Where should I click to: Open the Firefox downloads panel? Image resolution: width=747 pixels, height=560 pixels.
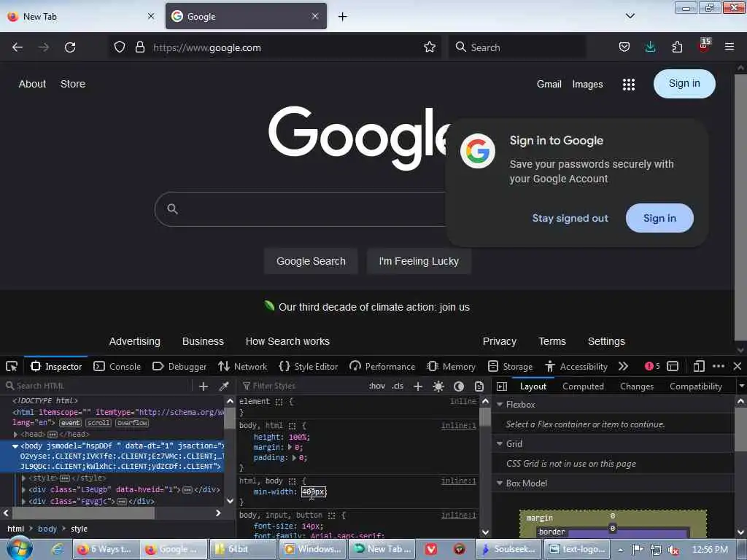[650, 47]
